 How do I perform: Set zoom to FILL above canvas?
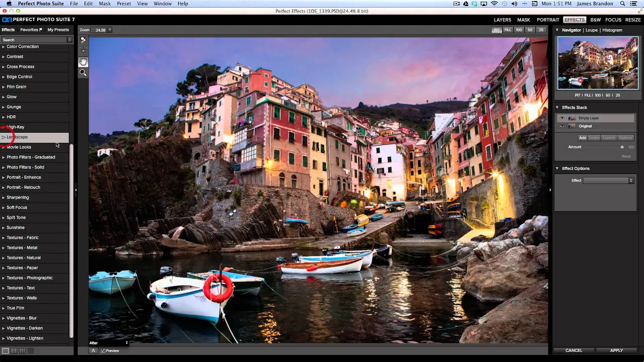pyautogui.click(x=508, y=30)
